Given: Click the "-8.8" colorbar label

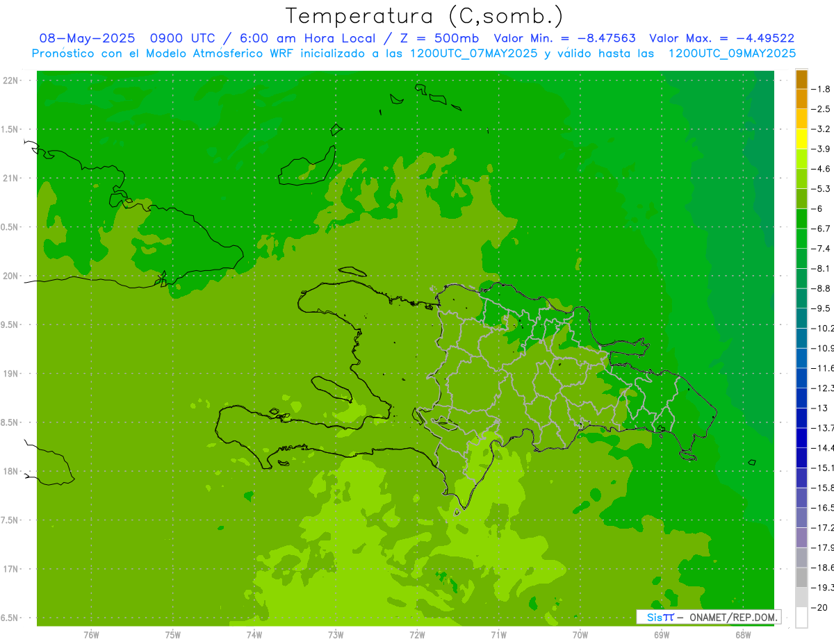Looking at the screenshot, I should click(x=821, y=288).
